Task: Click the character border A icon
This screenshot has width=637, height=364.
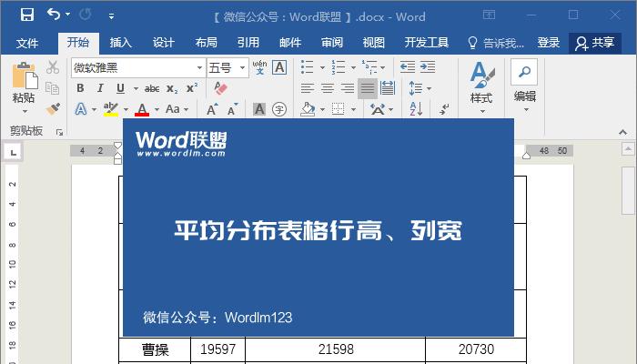Action: tap(279, 67)
